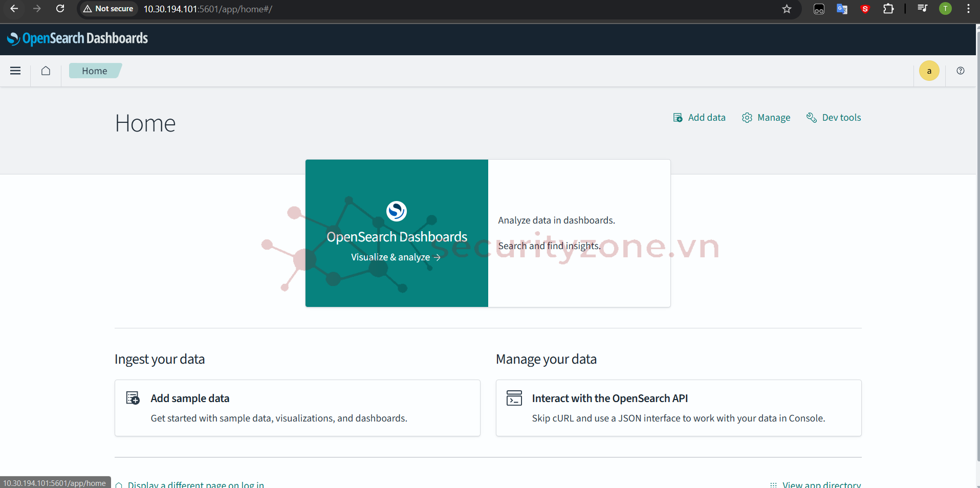Screen dimensions: 980x488
Task: Click the home house icon
Action: pos(46,71)
